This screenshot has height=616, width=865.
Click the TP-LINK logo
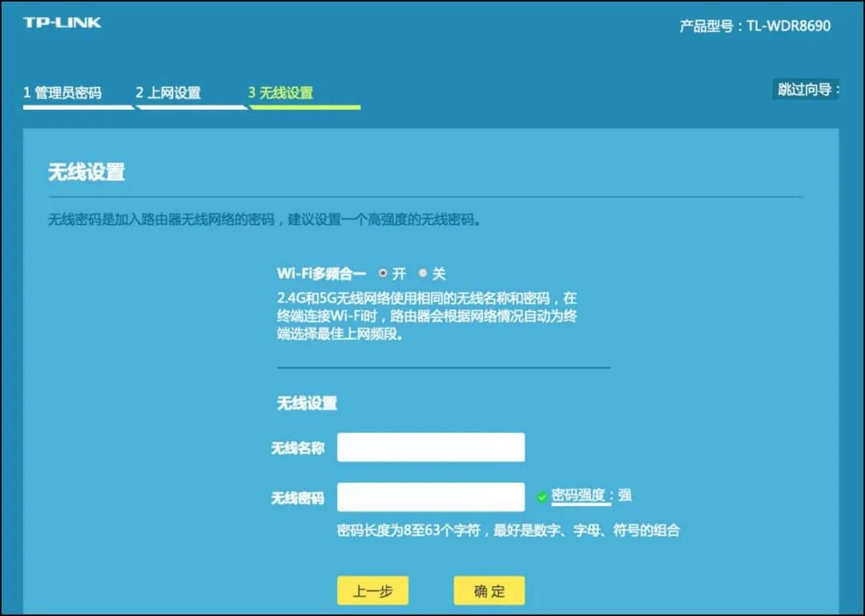[x=62, y=22]
